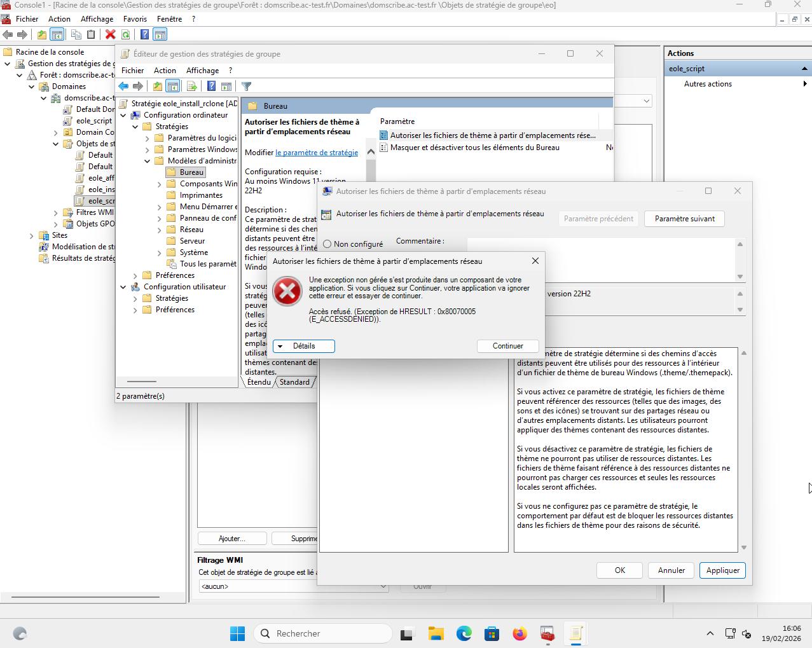Expand the Sites node in console tree
Viewport: 812px width, 648px height.
pyautogui.click(x=32, y=236)
